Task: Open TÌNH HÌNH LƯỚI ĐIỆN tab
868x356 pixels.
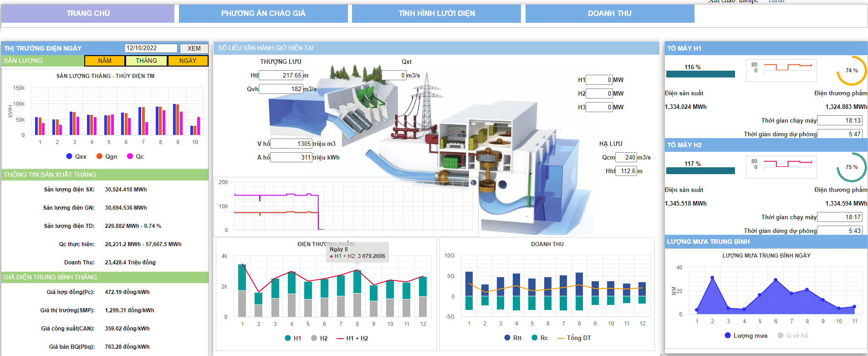Action: [x=436, y=14]
